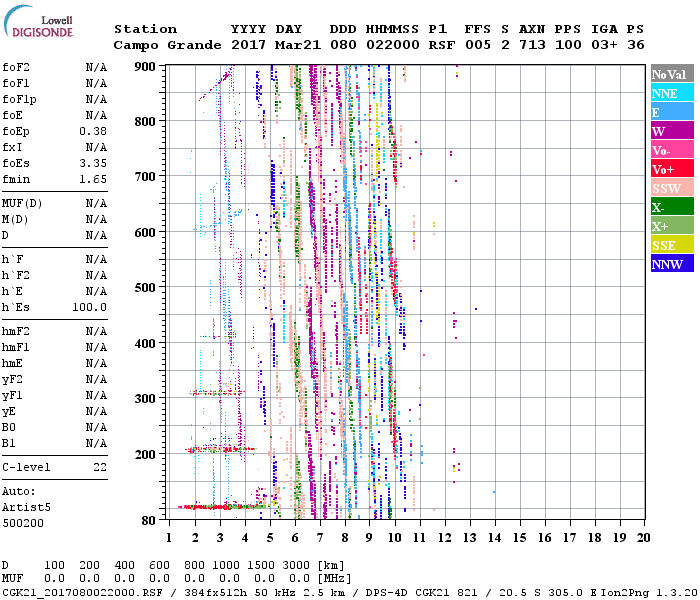Select the SSE yellow legend swatch
The image size is (700, 600).
(x=672, y=245)
